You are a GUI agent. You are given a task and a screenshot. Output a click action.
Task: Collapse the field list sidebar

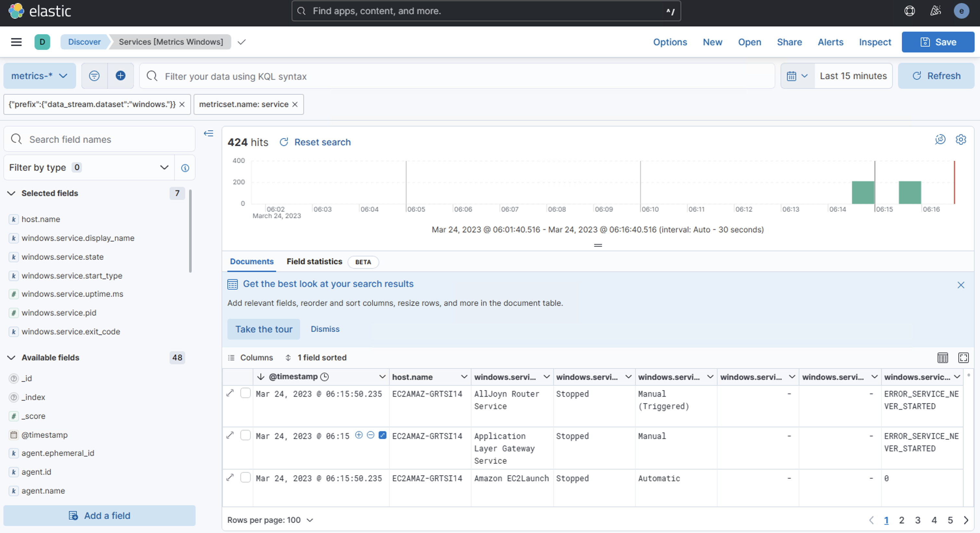click(208, 133)
